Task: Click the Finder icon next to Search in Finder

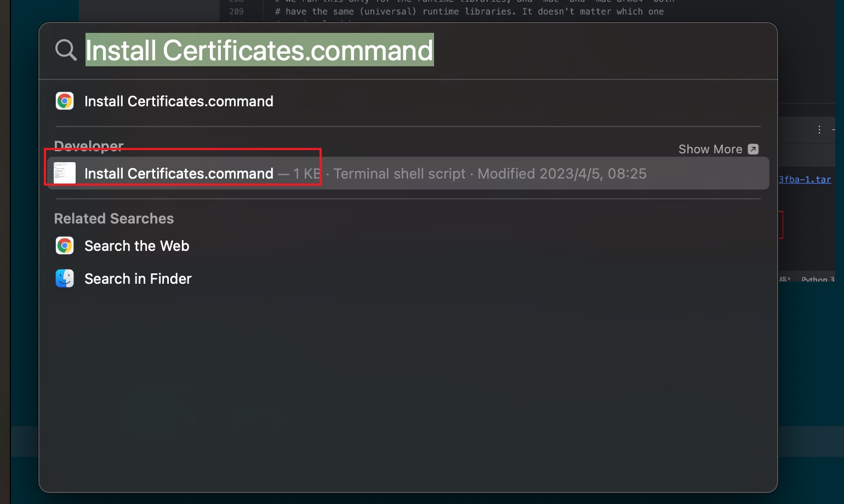Action: [x=65, y=279]
